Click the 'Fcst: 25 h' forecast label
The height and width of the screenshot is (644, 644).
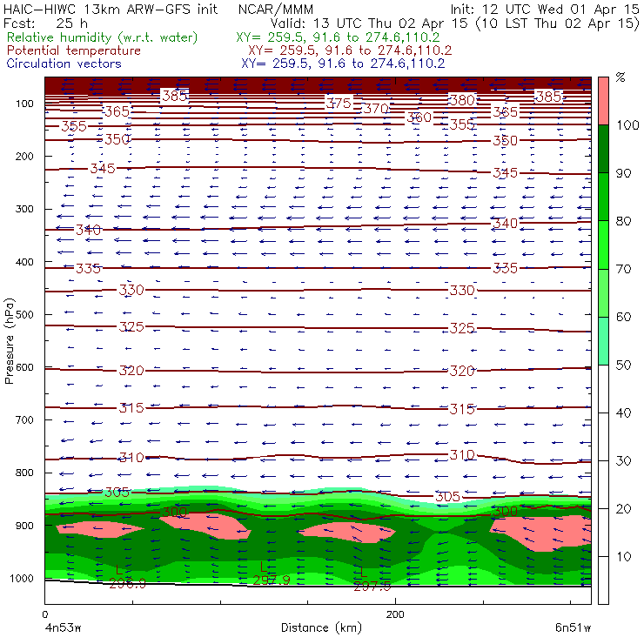pyautogui.click(x=45, y=23)
